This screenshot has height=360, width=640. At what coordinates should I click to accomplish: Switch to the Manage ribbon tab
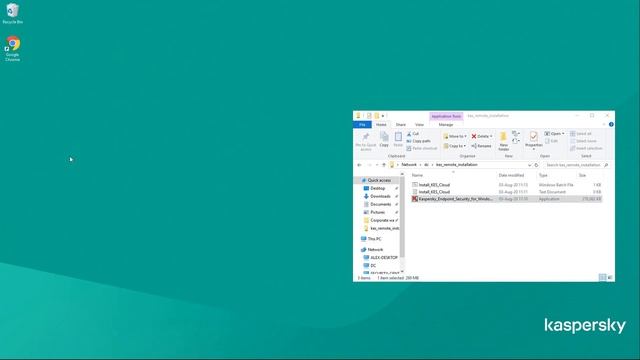pyautogui.click(x=446, y=124)
